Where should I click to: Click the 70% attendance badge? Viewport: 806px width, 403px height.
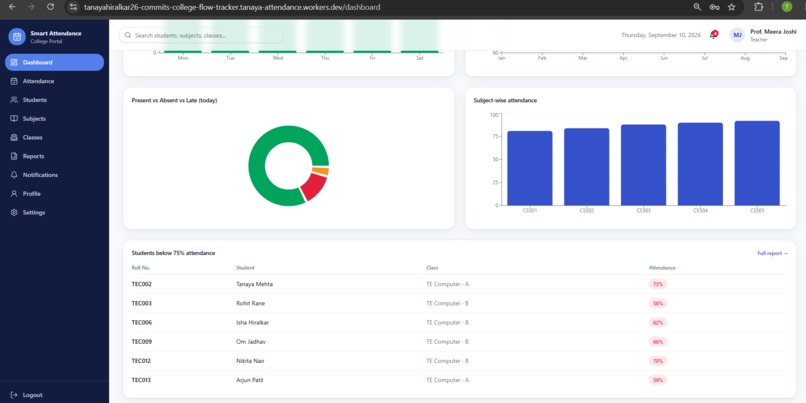pos(658,361)
